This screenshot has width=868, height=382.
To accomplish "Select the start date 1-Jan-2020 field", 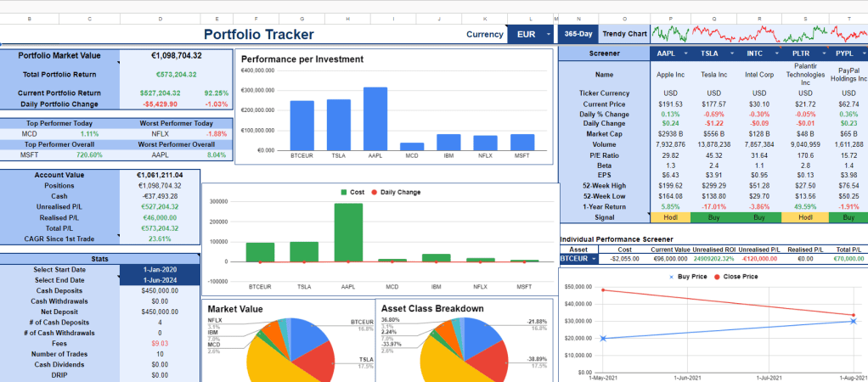I will pyautogui.click(x=160, y=270).
